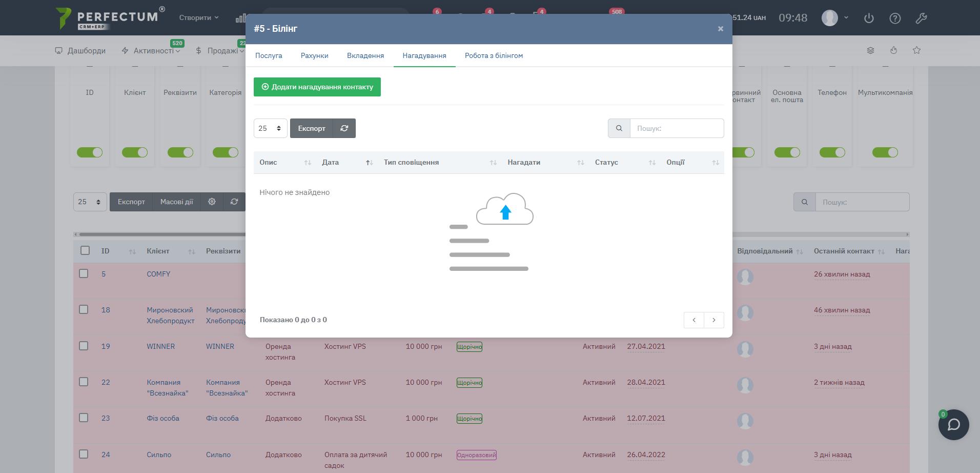Click the refresh icon in the modal toolbar

coord(344,128)
